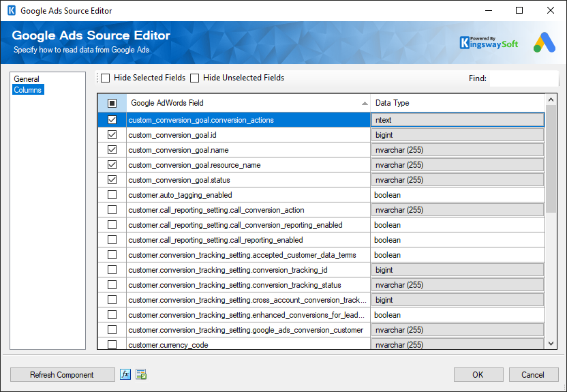The width and height of the screenshot is (567, 392).
Task: Click the vertical scrollbar thumb
Action: pos(551,159)
